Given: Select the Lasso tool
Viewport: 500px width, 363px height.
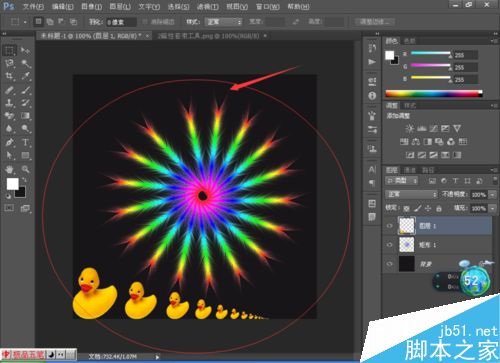Looking at the screenshot, I should 9,63.
